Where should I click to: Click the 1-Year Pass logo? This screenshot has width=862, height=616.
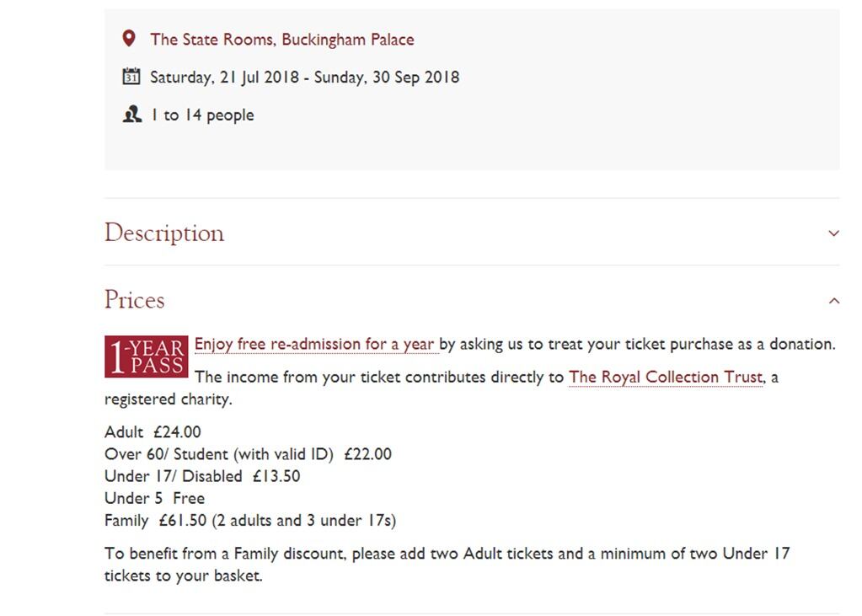click(146, 356)
